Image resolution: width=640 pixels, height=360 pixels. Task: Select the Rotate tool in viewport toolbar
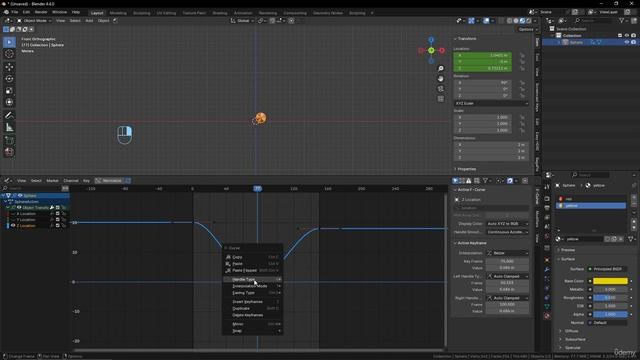coord(9,78)
